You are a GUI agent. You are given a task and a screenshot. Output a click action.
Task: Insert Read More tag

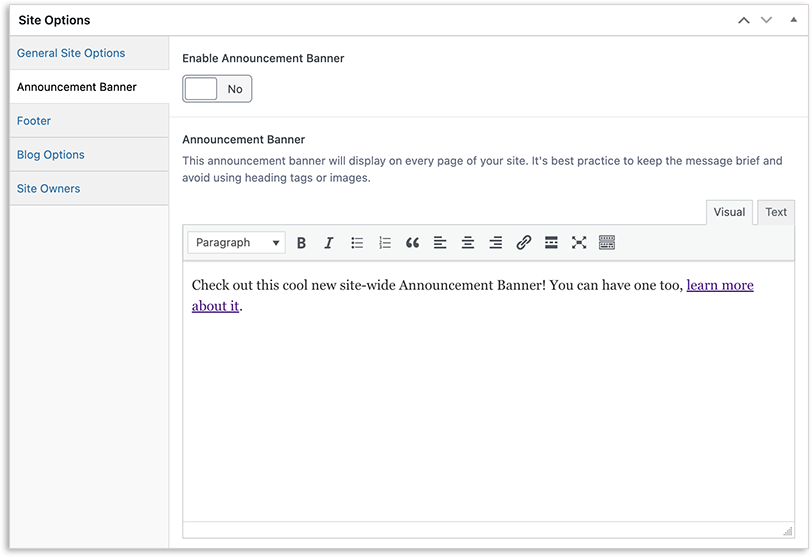pyautogui.click(x=552, y=243)
